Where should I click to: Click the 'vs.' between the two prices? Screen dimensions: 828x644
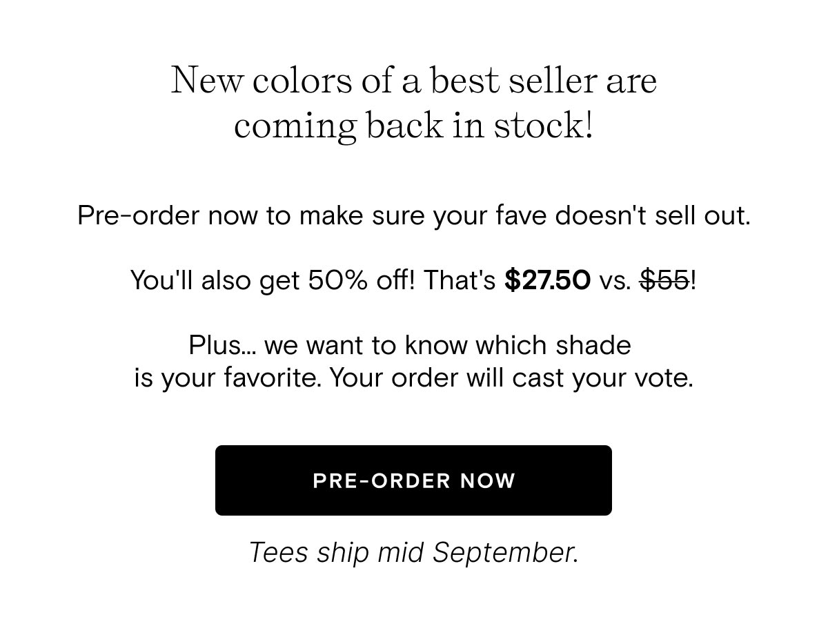click(615, 281)
